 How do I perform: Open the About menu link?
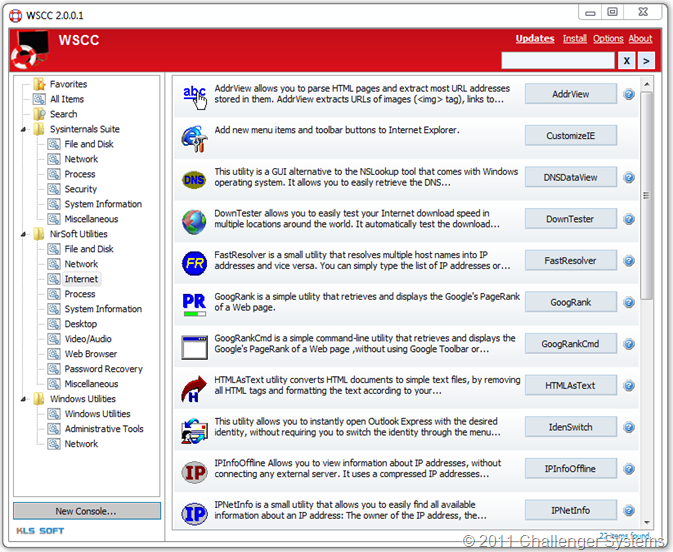click(640, 39)
